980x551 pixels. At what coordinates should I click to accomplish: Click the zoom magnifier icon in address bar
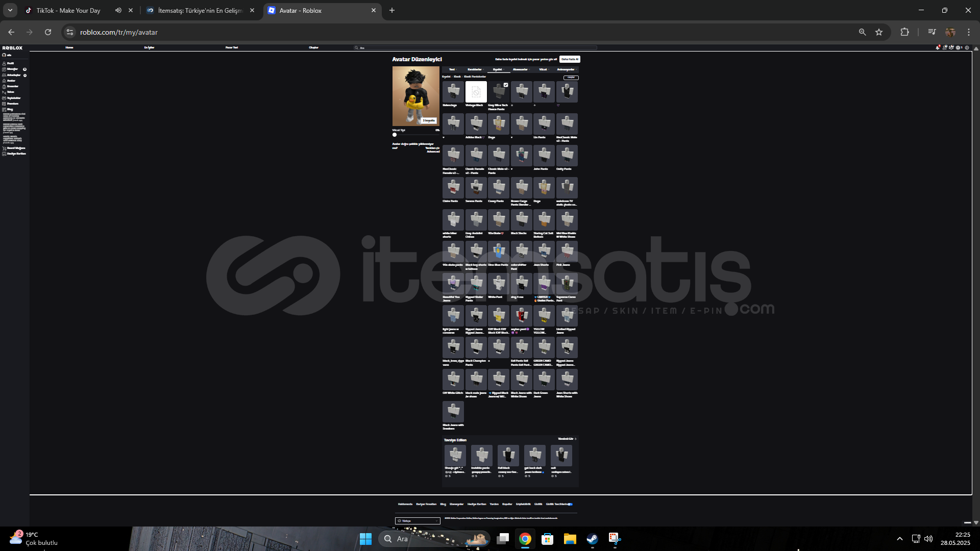862,32
